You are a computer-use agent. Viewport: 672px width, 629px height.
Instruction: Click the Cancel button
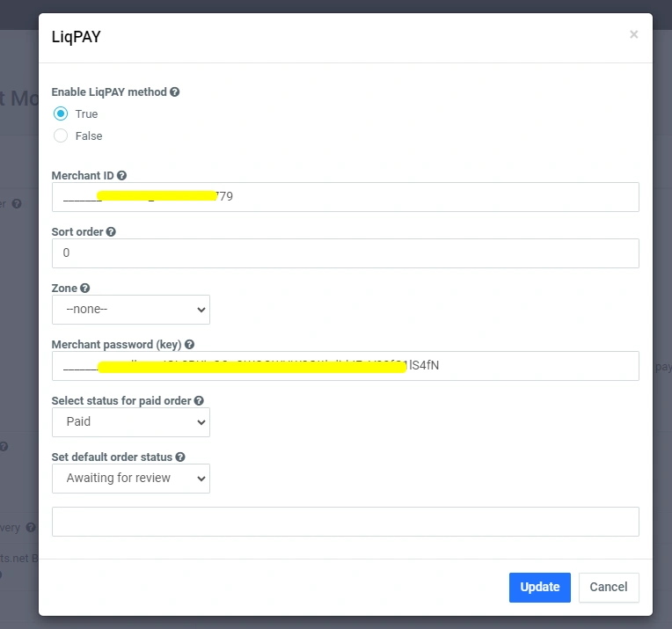click(x=609, y=588)
